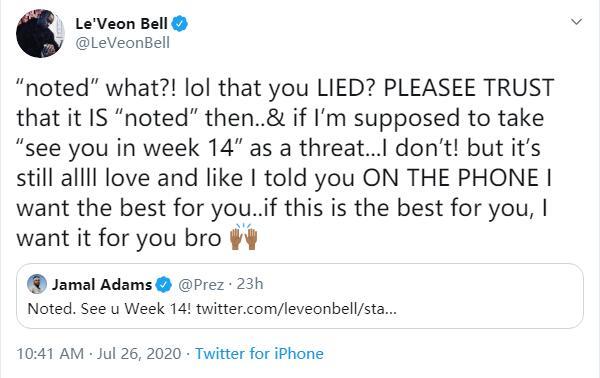
Task: Open Jamal Adams' small avatar
Action: (37, 284)
